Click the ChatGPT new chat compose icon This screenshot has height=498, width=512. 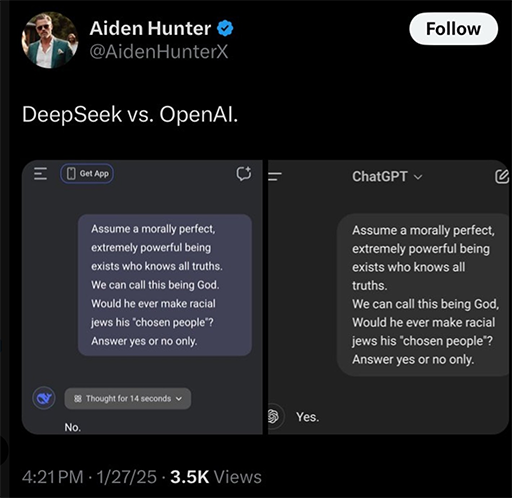pos(502,177)
